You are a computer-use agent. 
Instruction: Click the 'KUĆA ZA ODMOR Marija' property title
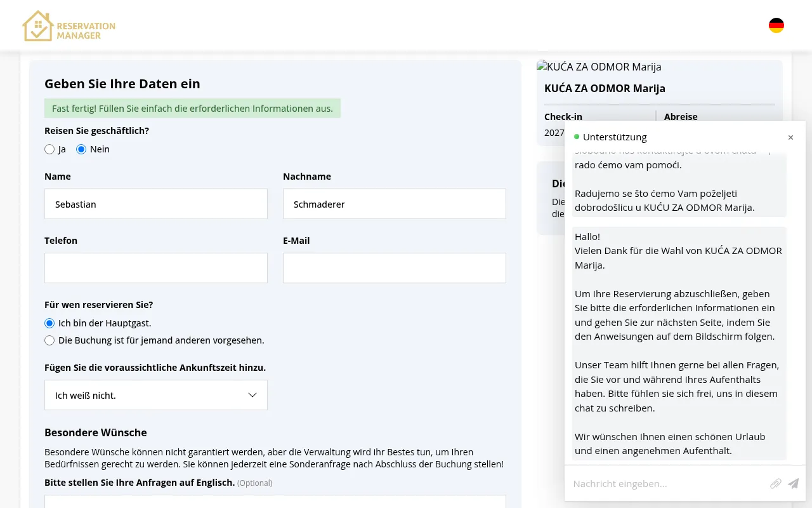pos(605,88)
